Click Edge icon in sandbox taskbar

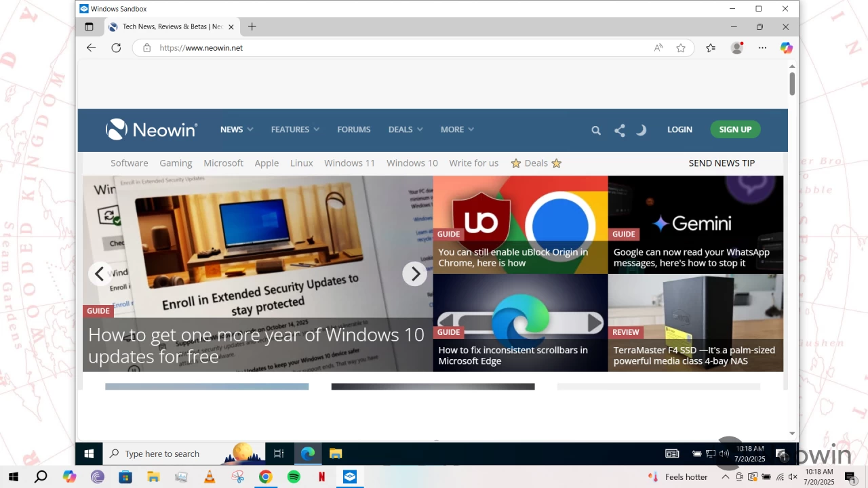[x=308, y=453]
